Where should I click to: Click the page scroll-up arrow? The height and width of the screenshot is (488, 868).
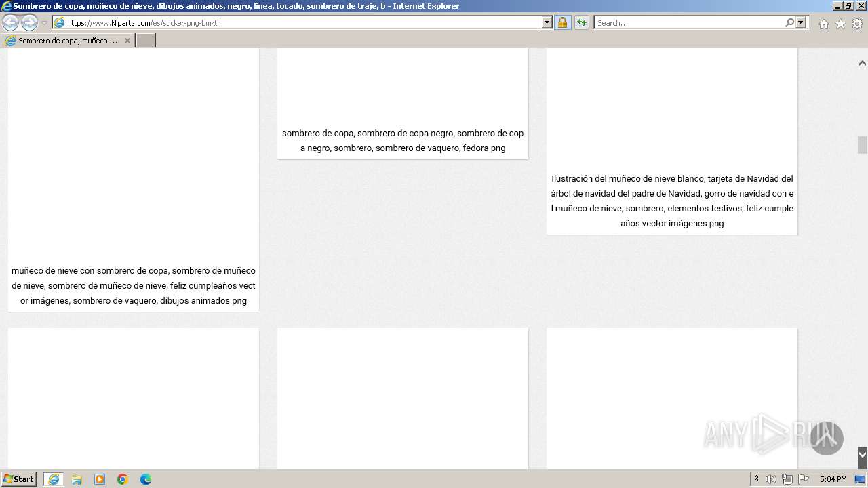(862, 63)
